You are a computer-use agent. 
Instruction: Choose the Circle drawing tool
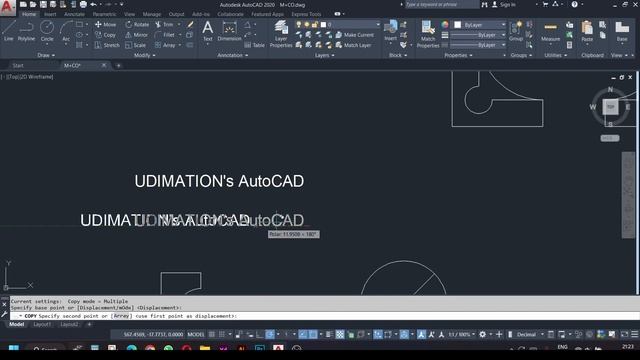click(47, 31)
